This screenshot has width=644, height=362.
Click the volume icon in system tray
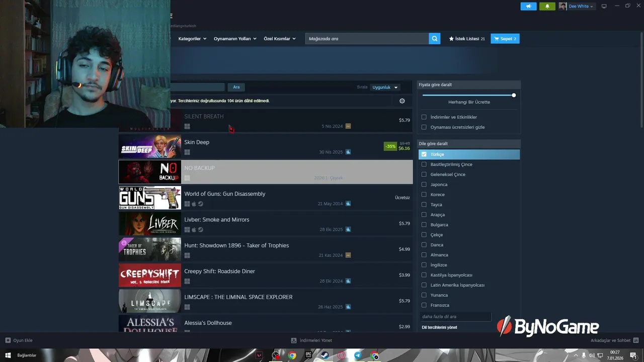click(x=592, y=355)
